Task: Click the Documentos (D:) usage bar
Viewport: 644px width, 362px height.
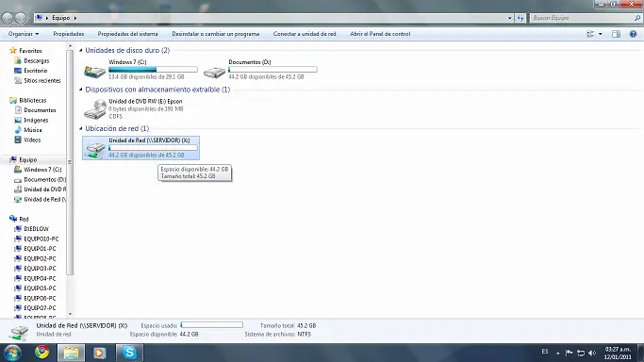Action: (272, 70)
